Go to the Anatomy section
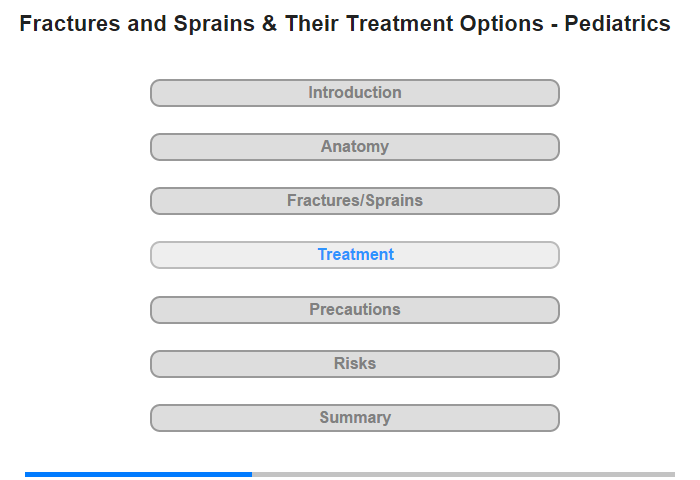 (x=354, y=147)
